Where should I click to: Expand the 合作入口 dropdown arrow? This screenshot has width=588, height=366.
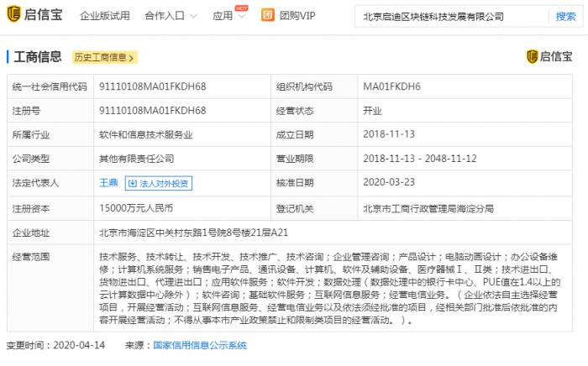coord(193,16)
